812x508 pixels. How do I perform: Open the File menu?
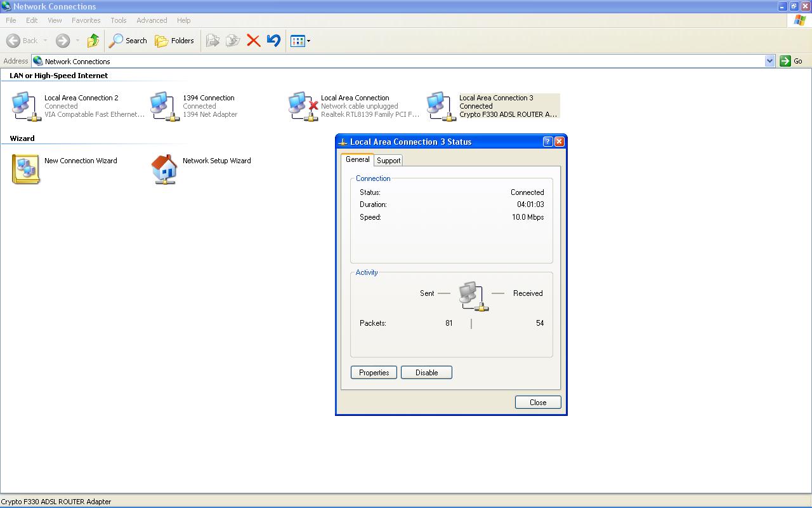(x=11, y=20)
